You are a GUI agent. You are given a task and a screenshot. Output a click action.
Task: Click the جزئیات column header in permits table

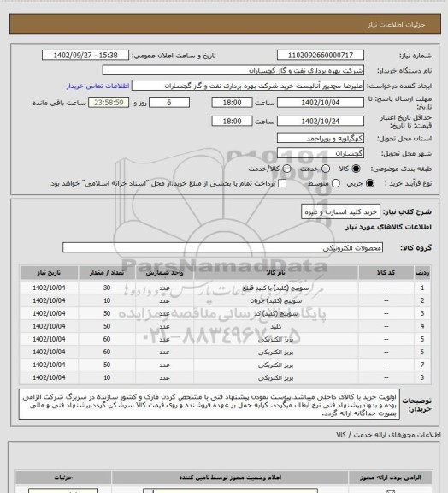[63, 478]
